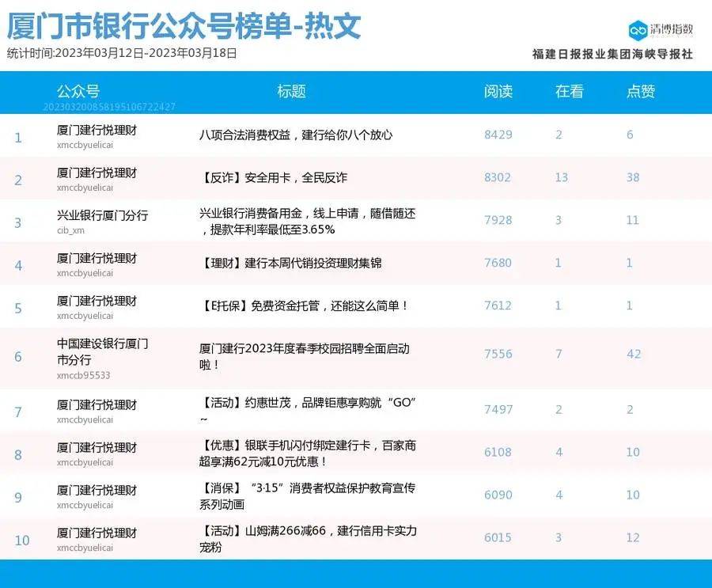Click rank number 1
712x588 pixels.
point(18,137)
